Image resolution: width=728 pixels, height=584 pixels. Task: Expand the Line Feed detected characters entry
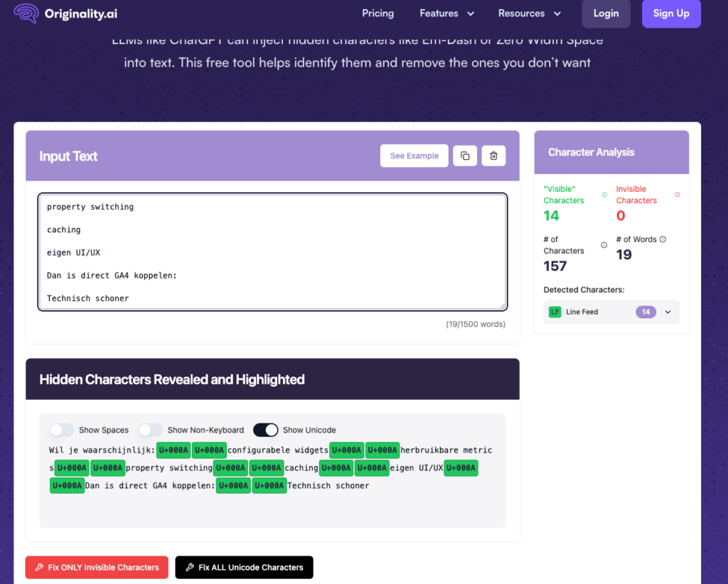(667, 311)
